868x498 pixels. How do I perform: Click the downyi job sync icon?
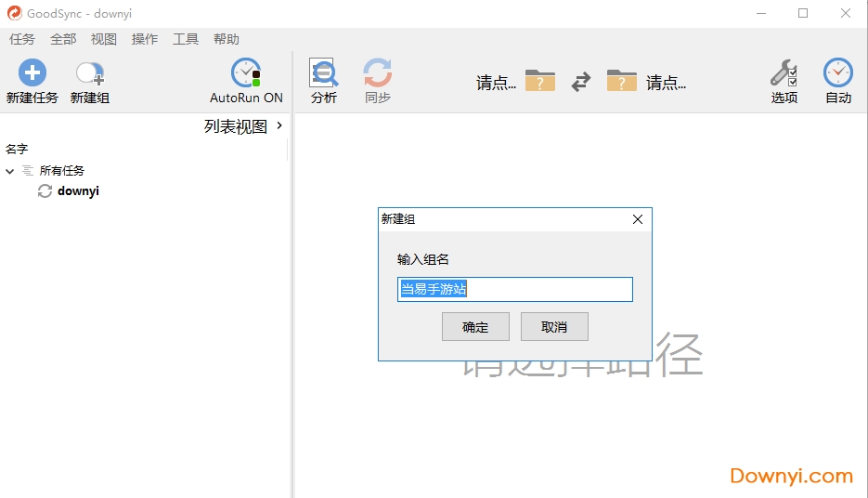[x=45, y=191]
